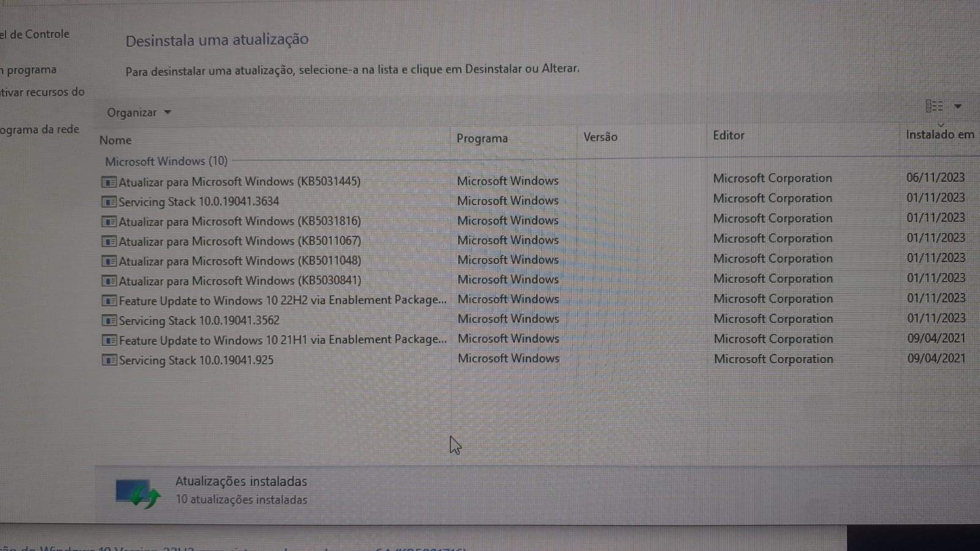
Task: Sort by Versão column header
Action: coord(600,137)
